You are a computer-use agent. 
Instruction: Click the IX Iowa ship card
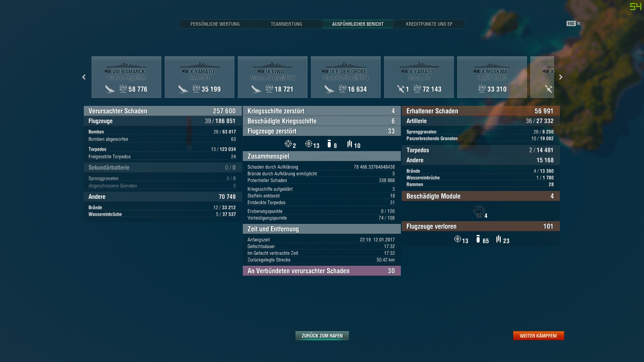tap(272, 77)
